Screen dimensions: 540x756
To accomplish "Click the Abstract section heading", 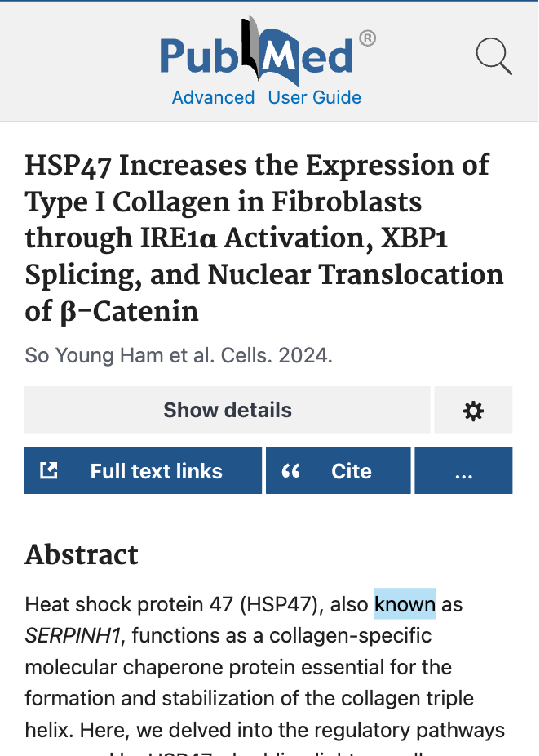I will point(82,554).
